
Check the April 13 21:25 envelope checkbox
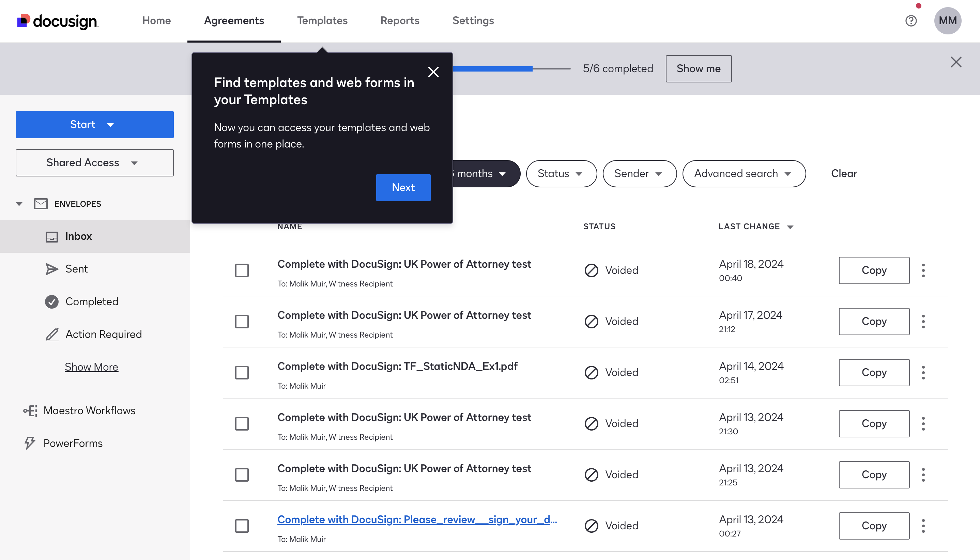coord(242,475)
